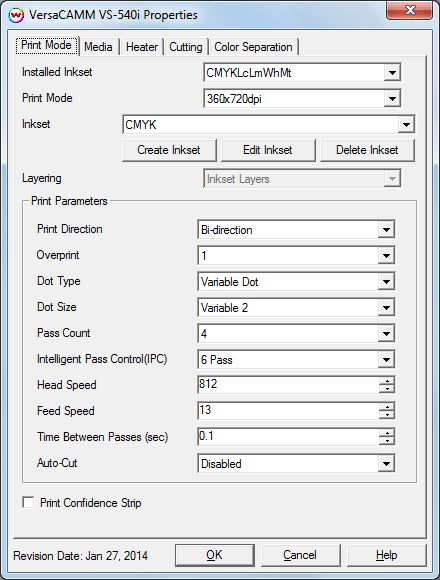Increase Time Between Passes with up arrow
Screen dimensions: 440x580
(x=387, y=432)
